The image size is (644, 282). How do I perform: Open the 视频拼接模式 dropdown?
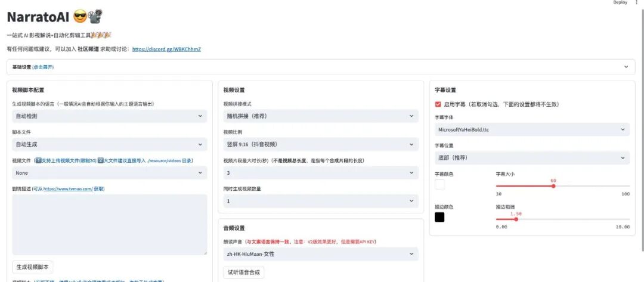pyautogui.click(x=321, y=116)
